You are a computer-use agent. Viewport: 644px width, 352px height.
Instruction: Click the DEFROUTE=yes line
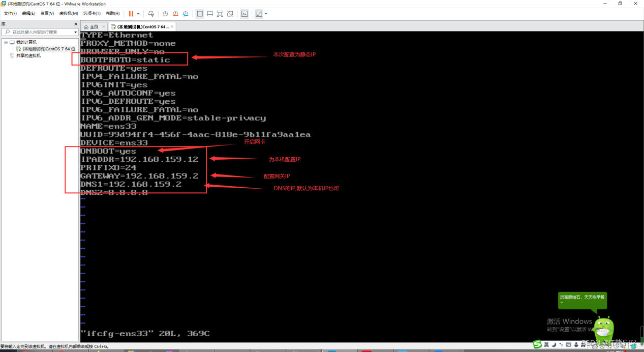click(114, 68)
